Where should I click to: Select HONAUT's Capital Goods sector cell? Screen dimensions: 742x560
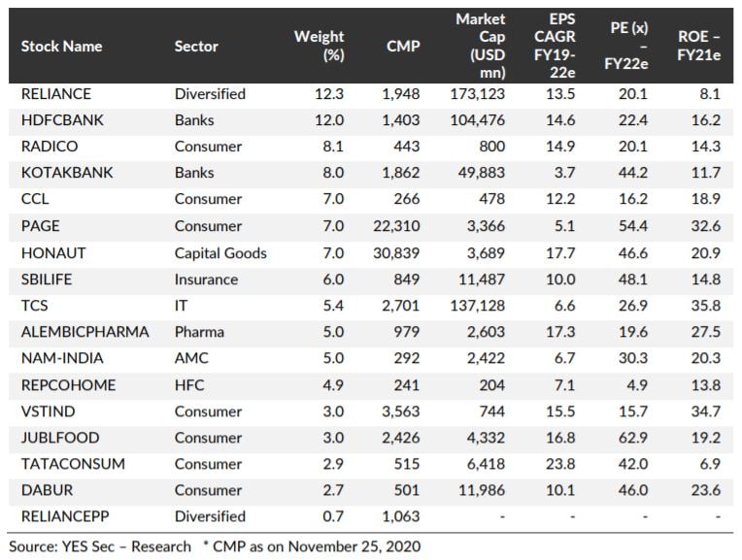220,252
